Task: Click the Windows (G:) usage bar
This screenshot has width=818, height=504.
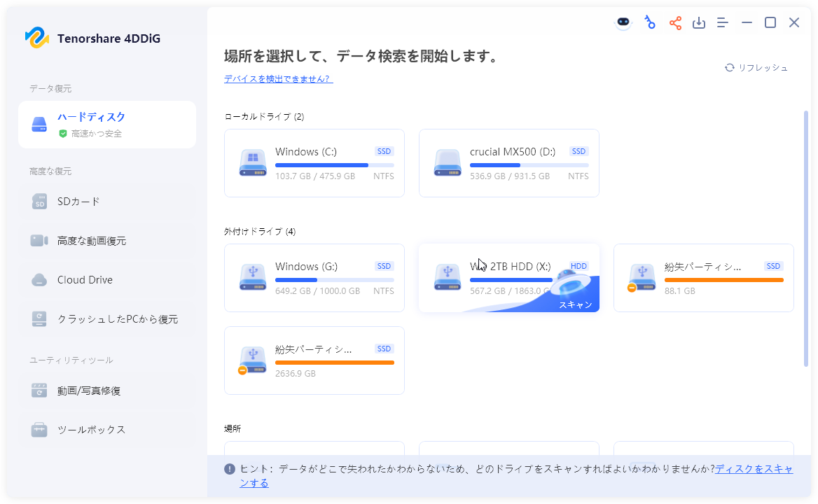Action: (x=334, y=280)
